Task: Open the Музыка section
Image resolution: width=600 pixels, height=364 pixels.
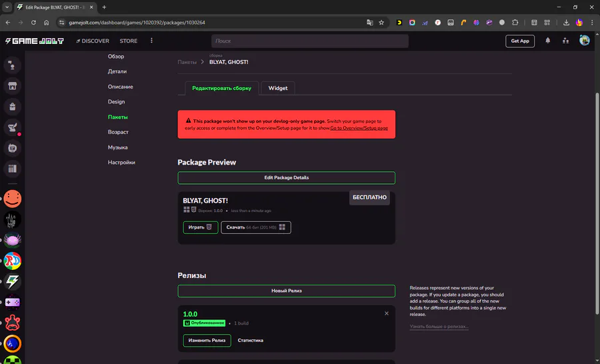Action: point(118,147)
